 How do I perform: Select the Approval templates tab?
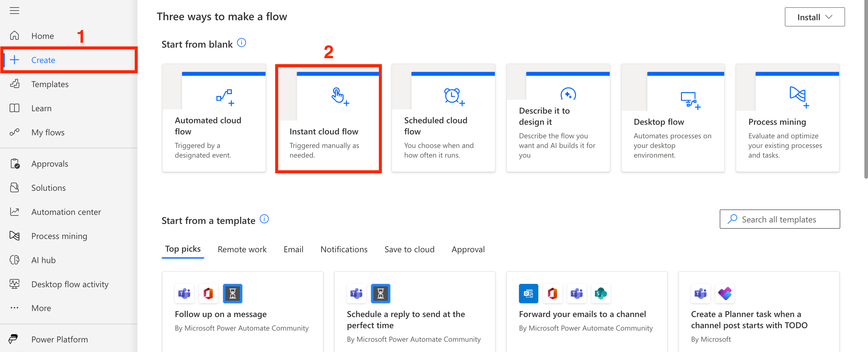(x=468, y=249)
